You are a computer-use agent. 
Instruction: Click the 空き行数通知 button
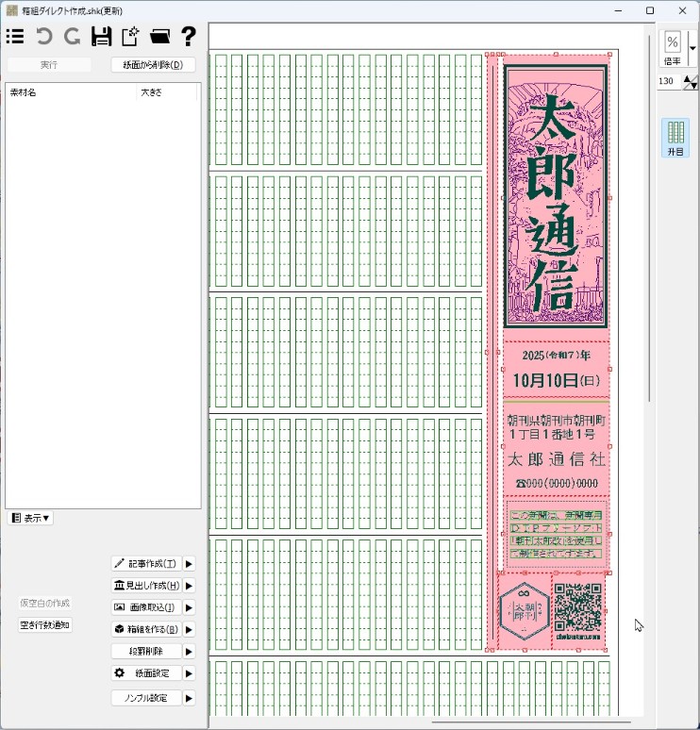45,624
